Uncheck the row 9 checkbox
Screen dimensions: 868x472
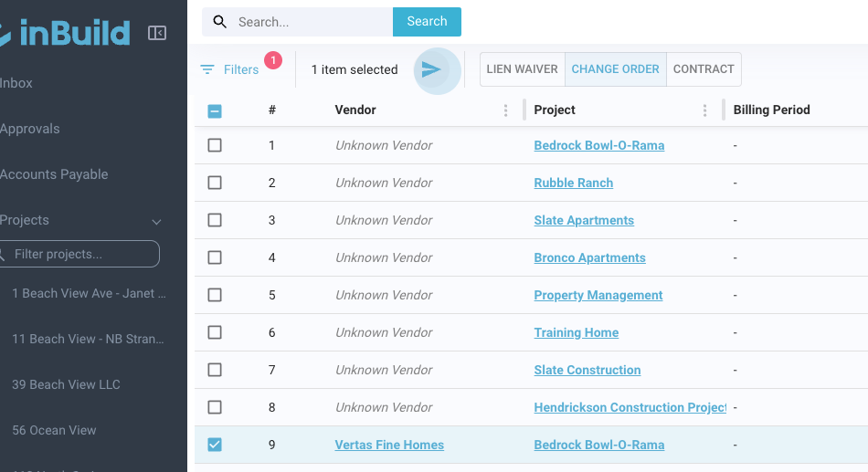point(215,445)
